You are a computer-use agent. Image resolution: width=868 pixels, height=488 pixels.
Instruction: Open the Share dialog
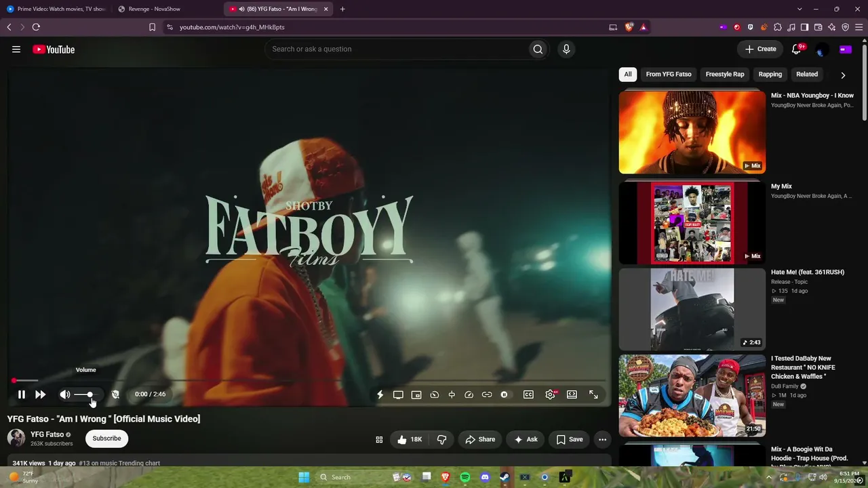coord(480,439)
